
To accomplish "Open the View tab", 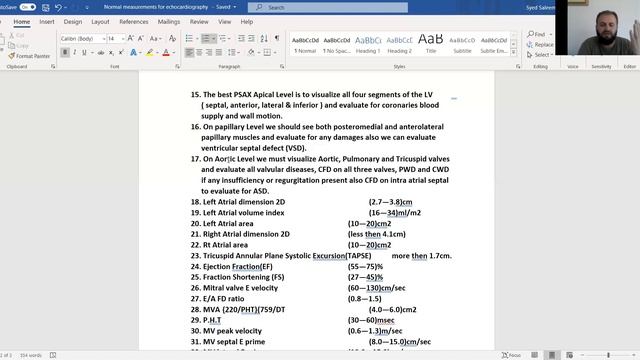I will (x=224, y=22).
